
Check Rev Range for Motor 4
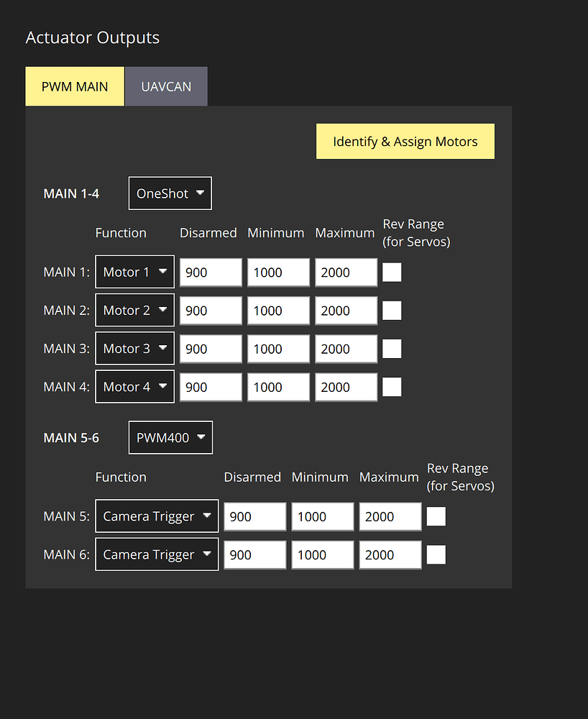pos(391,386)
